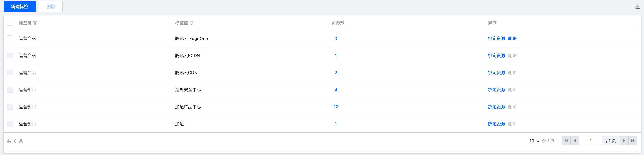Image resolution: width=644 pixels, height=155 pixels.
Task: Go to the previous page
Action: pyautogui.click(x=575, y=141)
